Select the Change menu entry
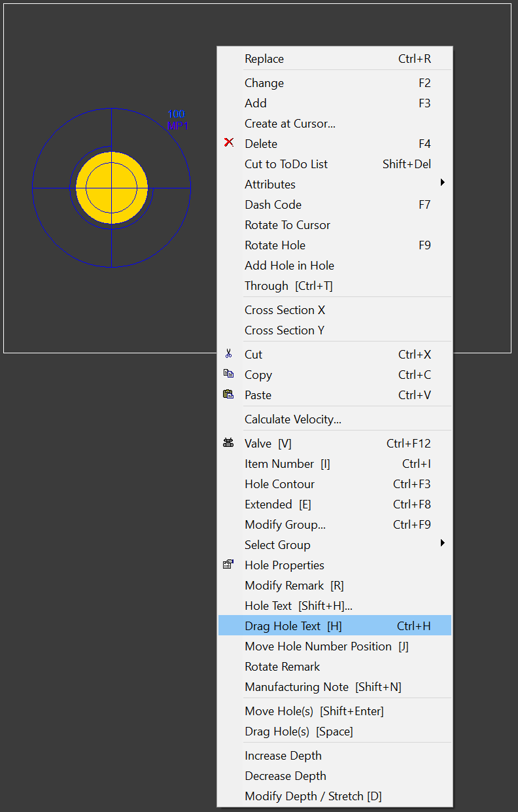 point(335,83)
